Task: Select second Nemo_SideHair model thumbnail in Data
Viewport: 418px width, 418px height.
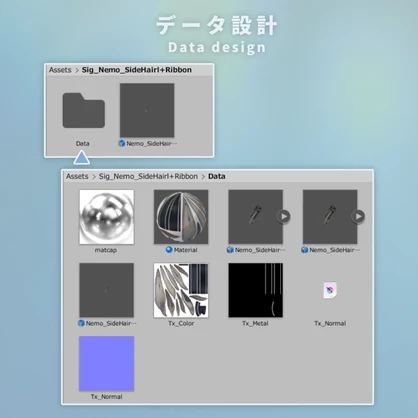Action: [330, 217]
